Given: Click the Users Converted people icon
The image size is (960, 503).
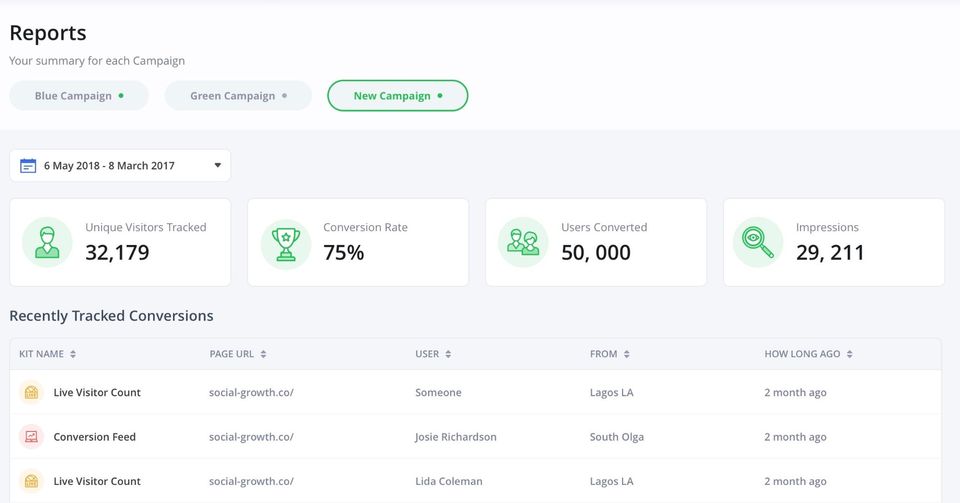Looking at the screenshot, I should [523, 243].
